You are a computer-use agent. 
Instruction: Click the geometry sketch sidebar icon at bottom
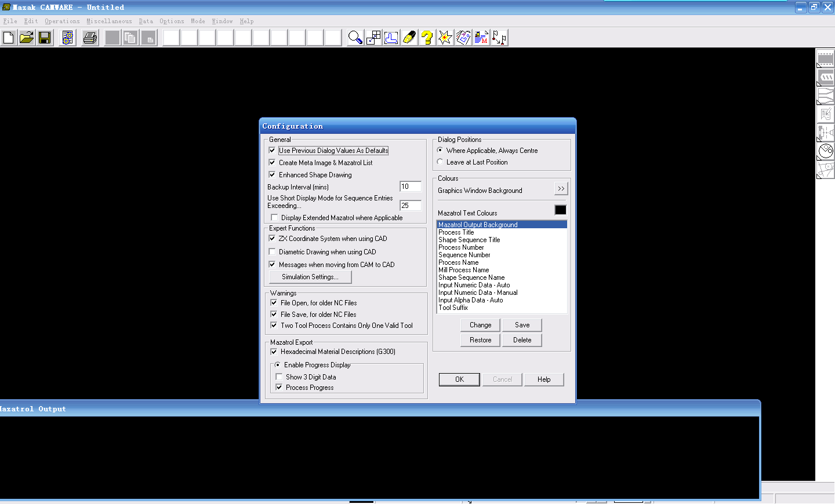(x=826, y=170)
